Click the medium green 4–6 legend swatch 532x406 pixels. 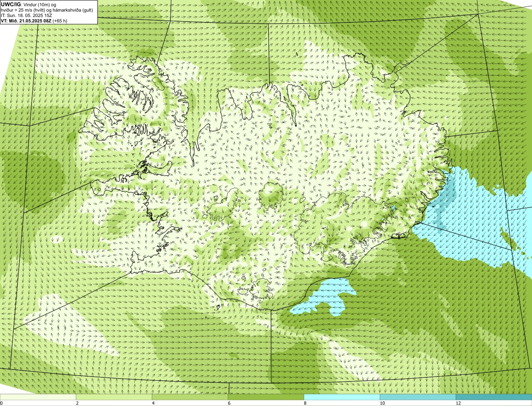click(190, 397)
